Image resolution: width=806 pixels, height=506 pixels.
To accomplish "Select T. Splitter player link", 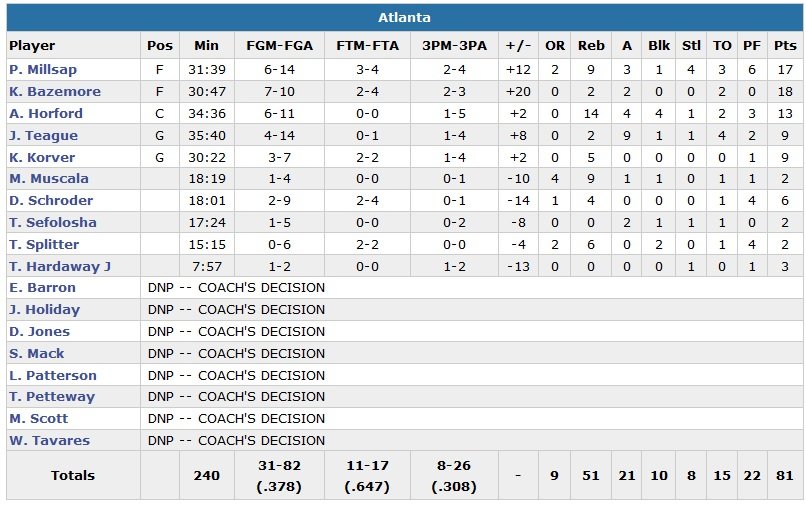I will pos(44,245).
